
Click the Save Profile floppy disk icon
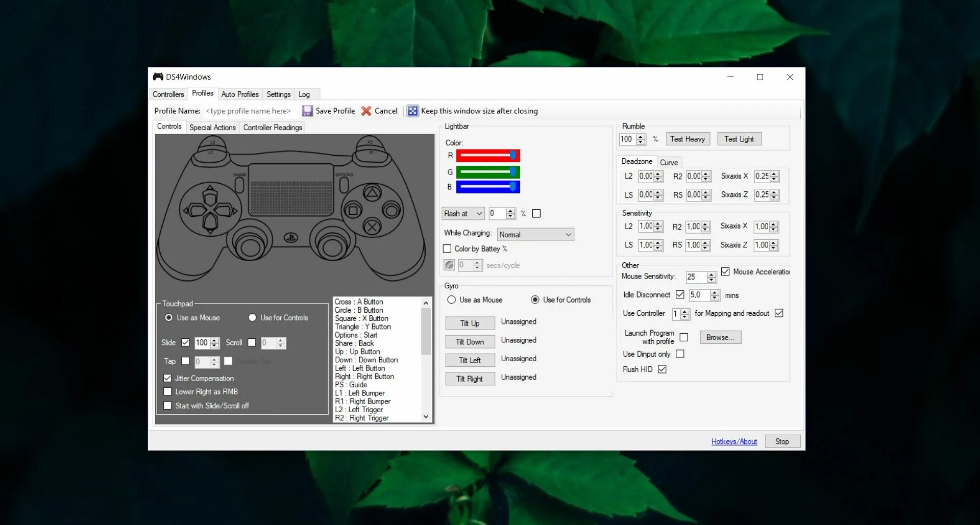pos(307,111)
